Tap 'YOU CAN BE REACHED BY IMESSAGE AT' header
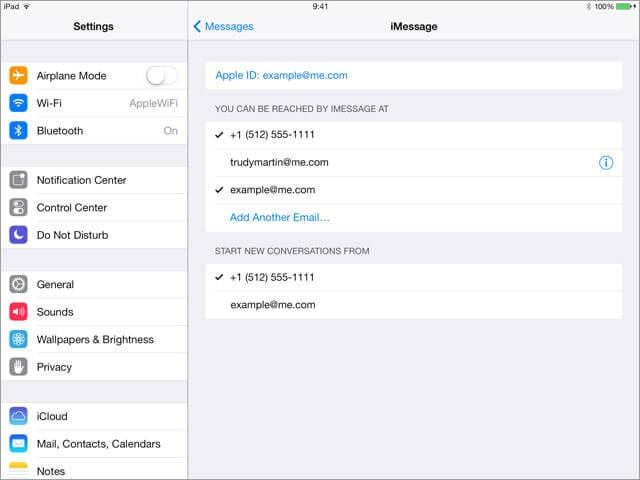 302,109
